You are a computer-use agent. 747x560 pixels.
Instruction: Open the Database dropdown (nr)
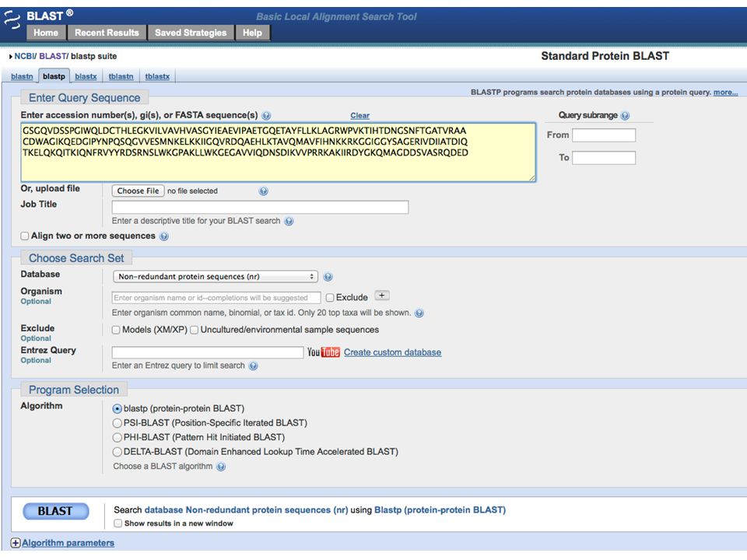[x=216, y=277]
